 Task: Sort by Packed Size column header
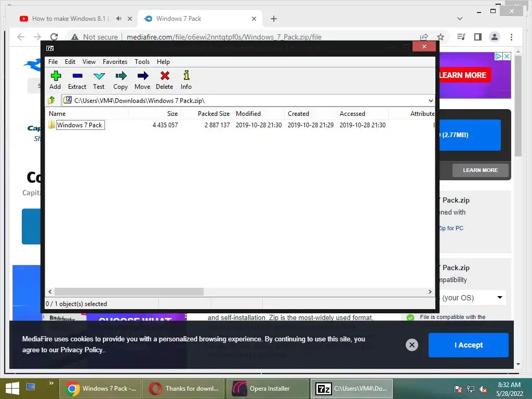(x=207, y=114)
